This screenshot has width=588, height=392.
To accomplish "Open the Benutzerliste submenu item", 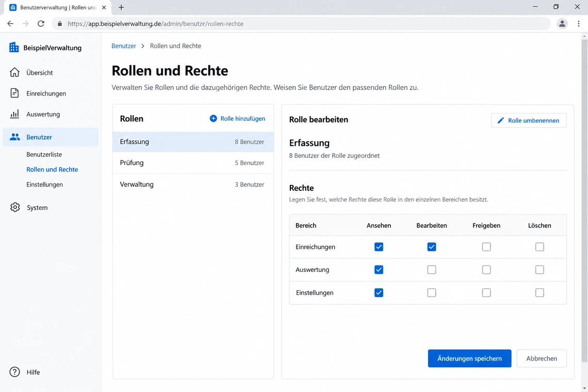I will coord(44,154).
